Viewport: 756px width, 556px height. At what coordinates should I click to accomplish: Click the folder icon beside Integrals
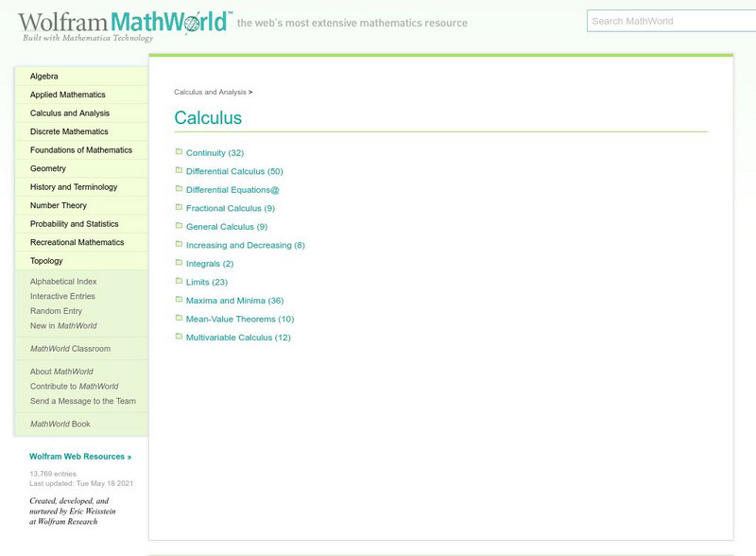[x=179, y=263]
